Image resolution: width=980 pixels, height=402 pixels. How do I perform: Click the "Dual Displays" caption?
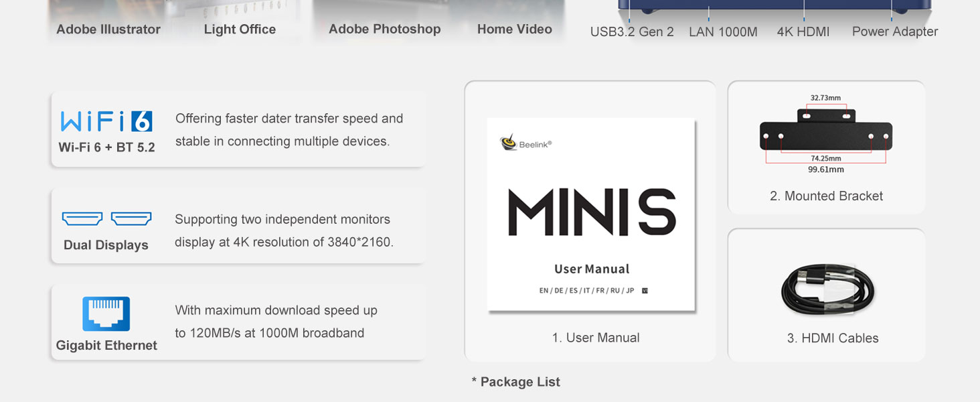pos(106,245)
